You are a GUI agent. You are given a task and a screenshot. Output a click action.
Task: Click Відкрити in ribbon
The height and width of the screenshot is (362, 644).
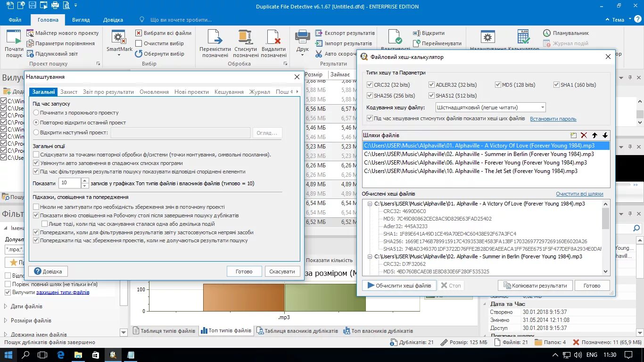click(x=429, y=33)
